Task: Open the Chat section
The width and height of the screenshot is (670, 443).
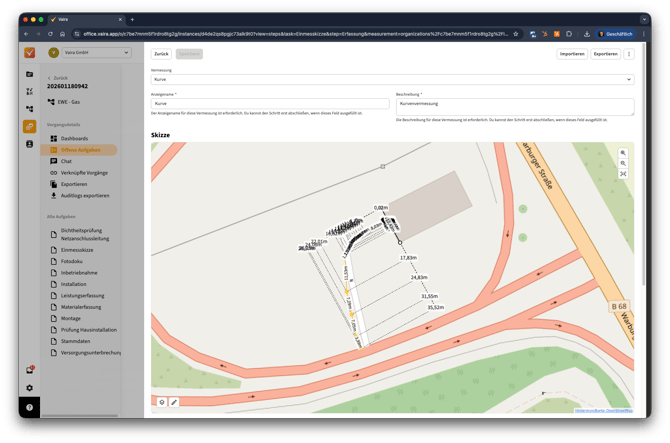Action: [x=66, y=161]
